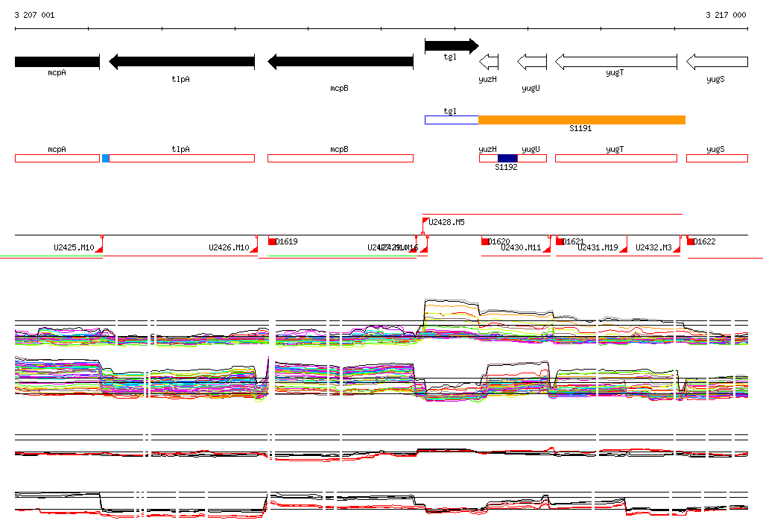The width and height of the screenshot is (763, 532).
Task: Select the black mcpB gene arrow
Action: tap(341, 62)
